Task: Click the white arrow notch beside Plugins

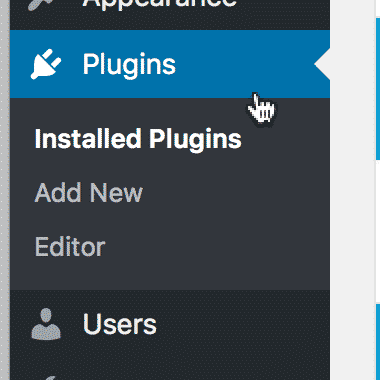Action: 322,64
